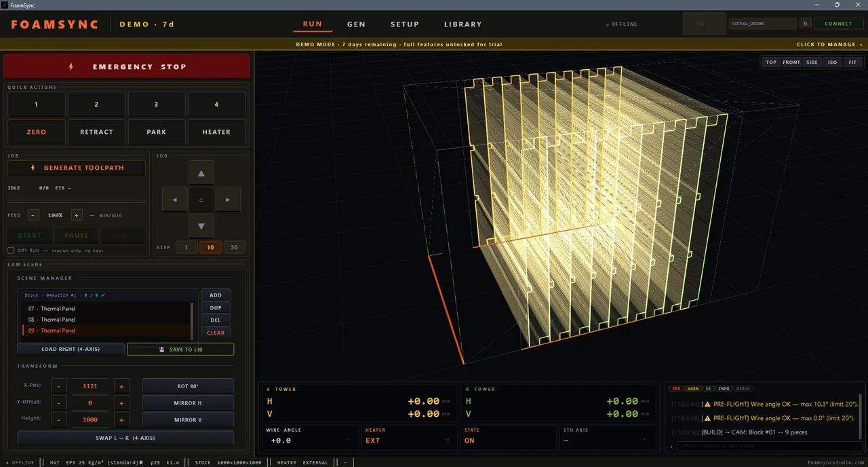Click the PARK quick action
868x467 pixels.
click(x=157, y=132)
